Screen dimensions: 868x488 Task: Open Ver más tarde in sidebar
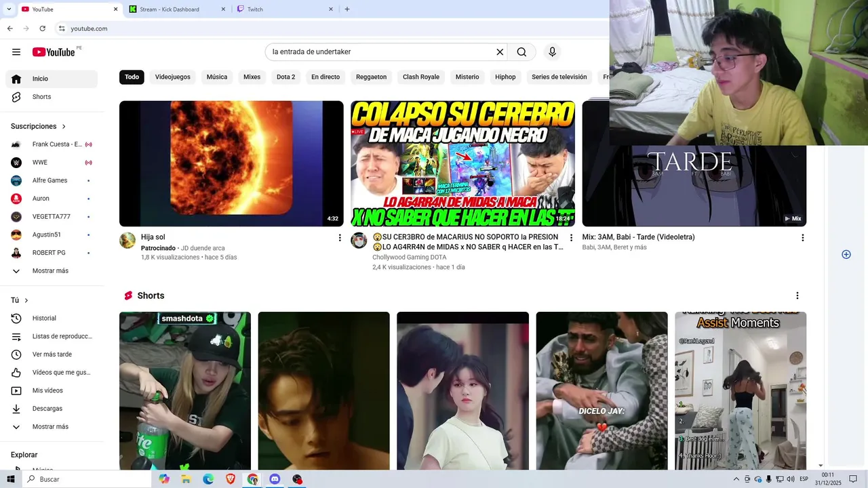[52, 354]
